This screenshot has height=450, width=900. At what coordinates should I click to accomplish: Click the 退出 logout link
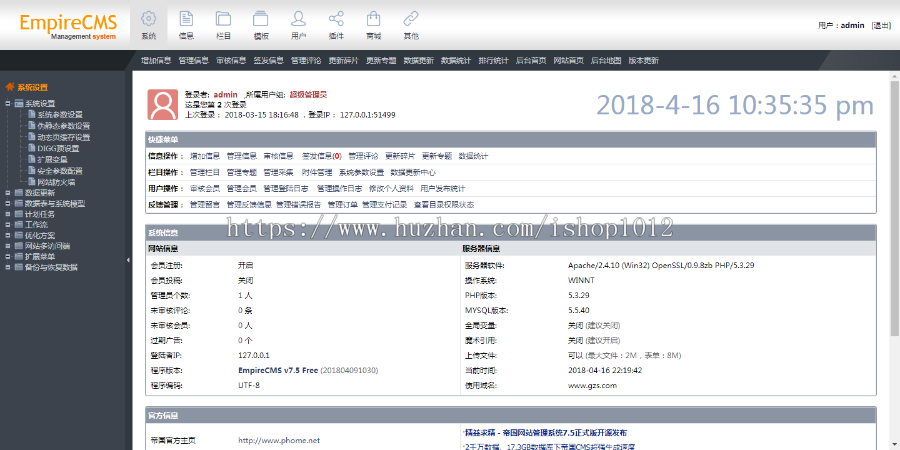[x=881, y=25]
